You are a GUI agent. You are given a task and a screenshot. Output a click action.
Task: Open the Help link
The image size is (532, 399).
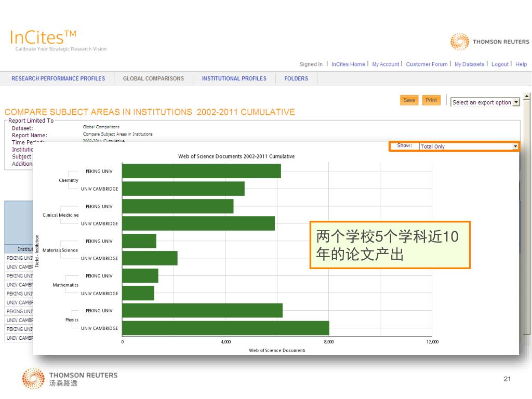pyautogui.click(x=521, y=64)
